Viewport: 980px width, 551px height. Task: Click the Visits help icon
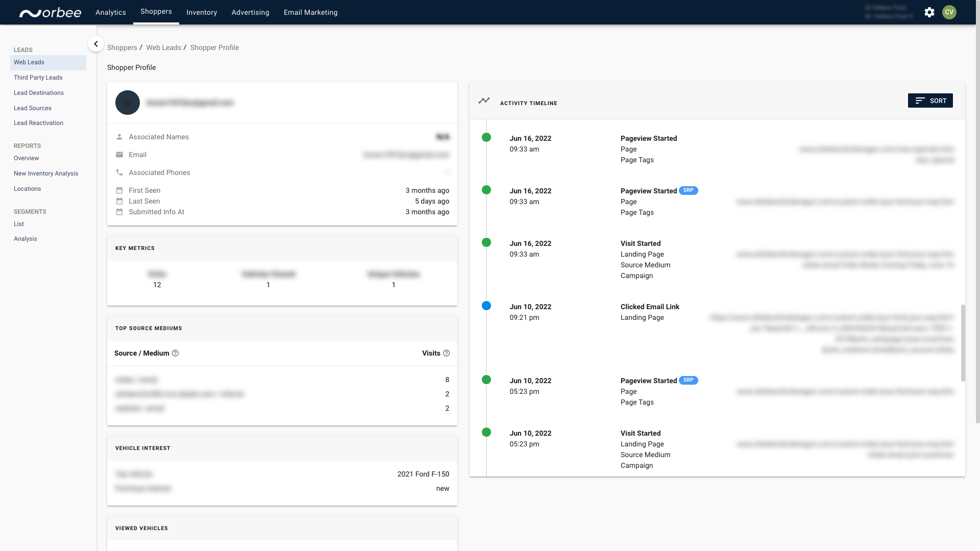click(446, 353)
